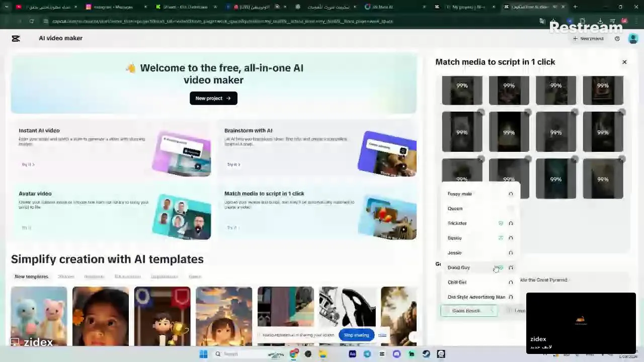Screen dimensions: 644x362
Task: Close the Match media to script panel
Action: point(624,62)
